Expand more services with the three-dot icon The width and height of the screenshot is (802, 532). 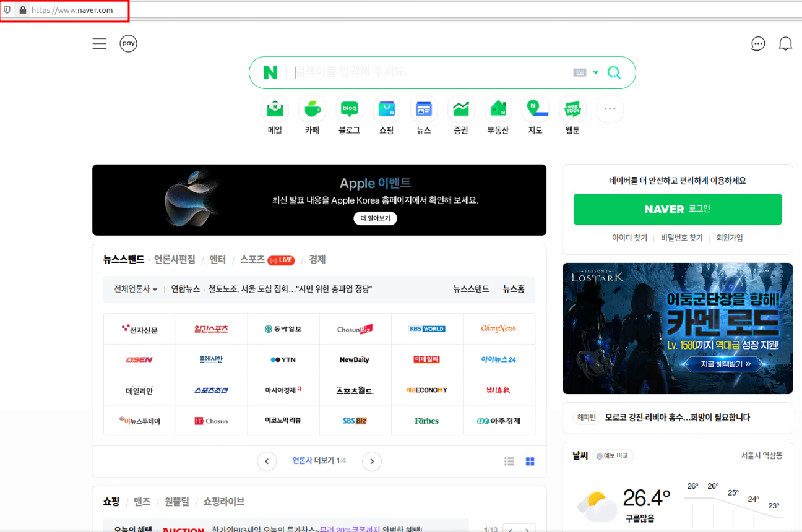click(610, 109)
